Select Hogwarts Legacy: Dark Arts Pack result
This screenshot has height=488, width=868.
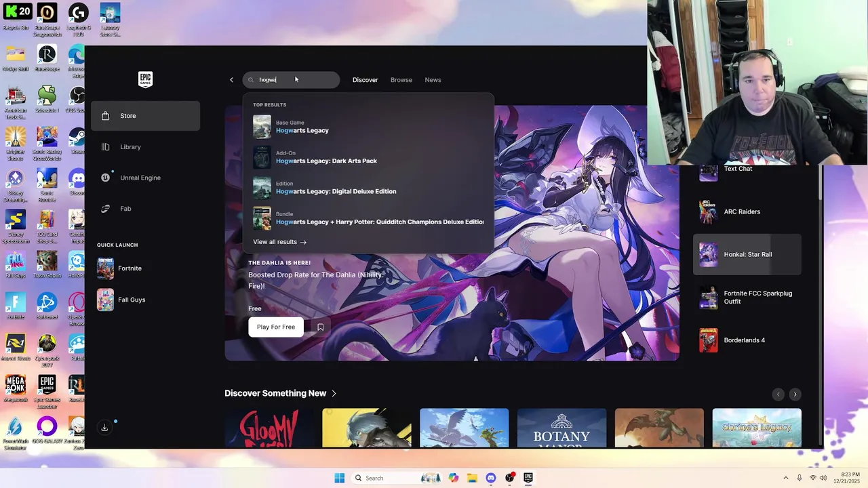pos(368,157)
